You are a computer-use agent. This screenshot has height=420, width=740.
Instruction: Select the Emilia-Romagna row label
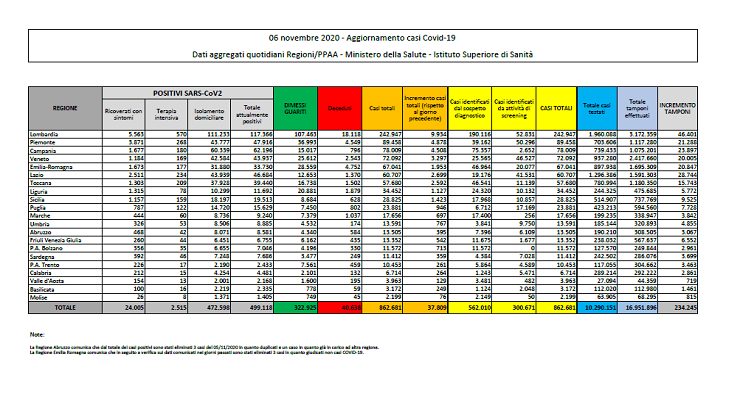[x=51, y=164]
